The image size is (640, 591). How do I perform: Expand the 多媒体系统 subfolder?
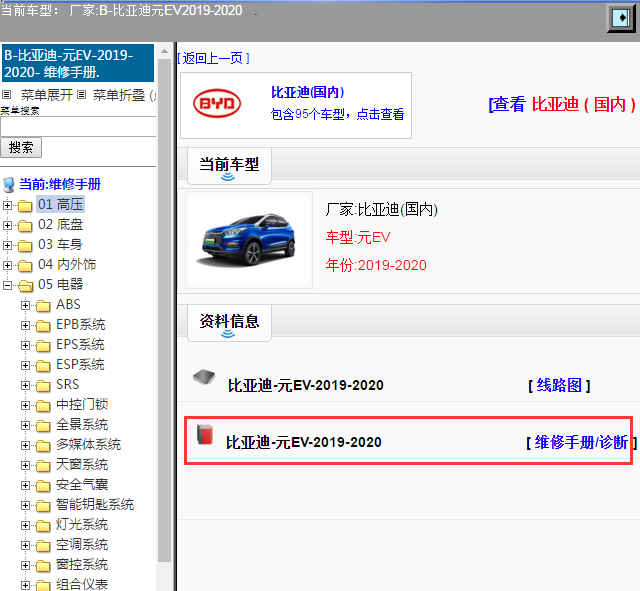(25, 445)
